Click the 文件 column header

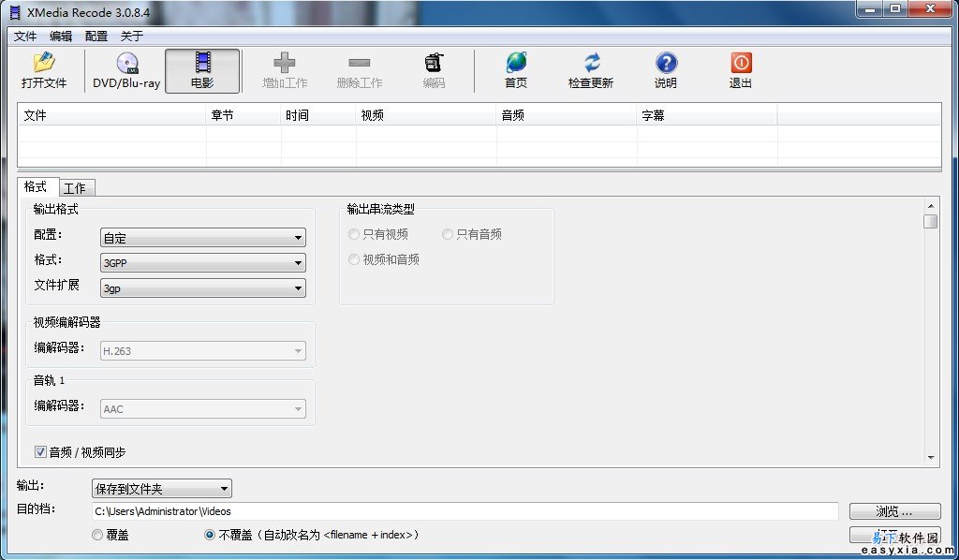point(112,115)
